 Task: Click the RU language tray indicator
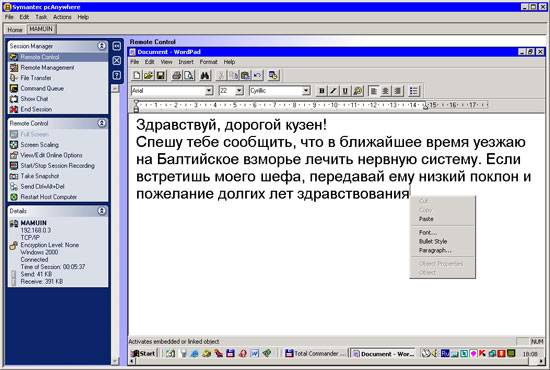(445, 353)
